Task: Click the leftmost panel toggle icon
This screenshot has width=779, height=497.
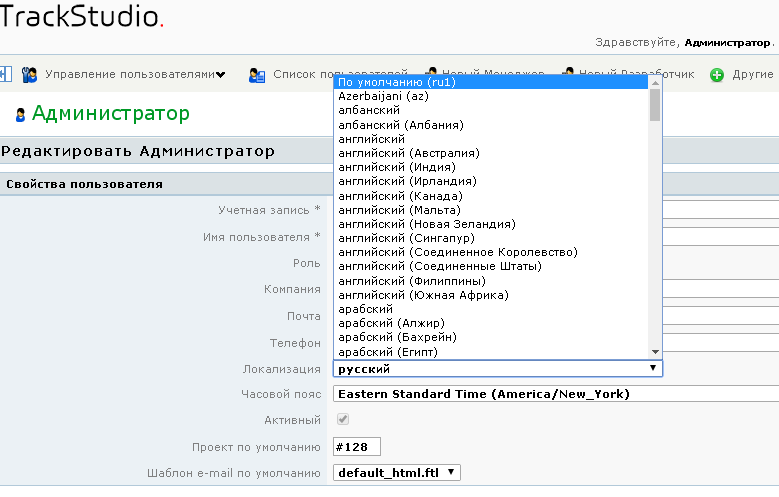Action: point(5,75)
